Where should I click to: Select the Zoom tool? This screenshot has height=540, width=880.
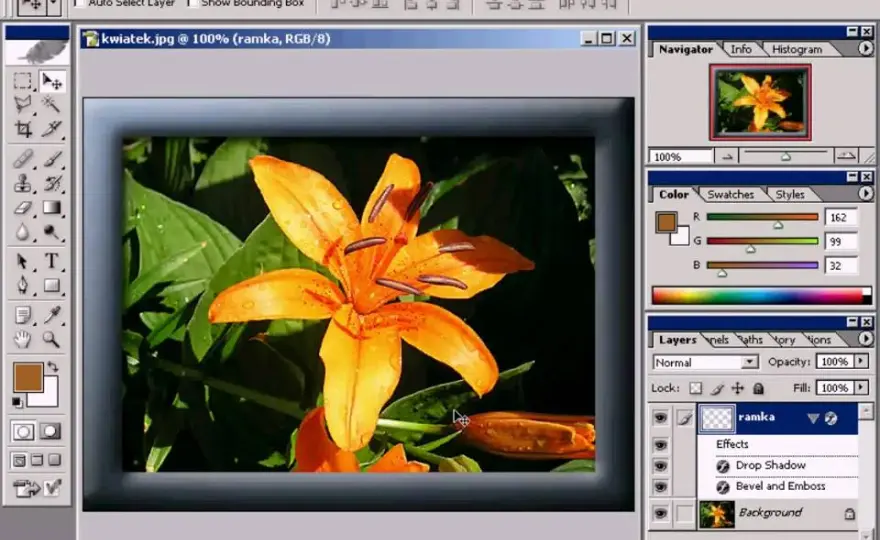(52, 339)
